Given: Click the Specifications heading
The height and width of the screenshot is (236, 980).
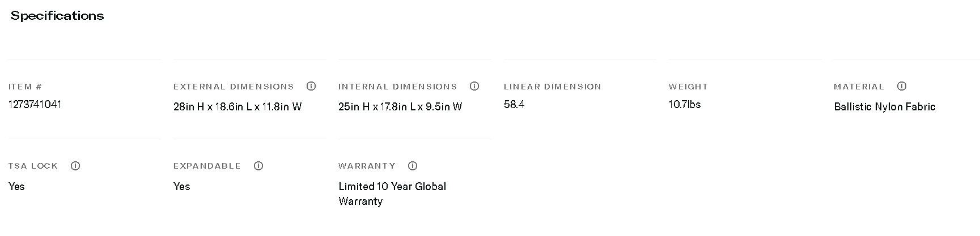Looking at the screenshot, I should coord(57,16).
